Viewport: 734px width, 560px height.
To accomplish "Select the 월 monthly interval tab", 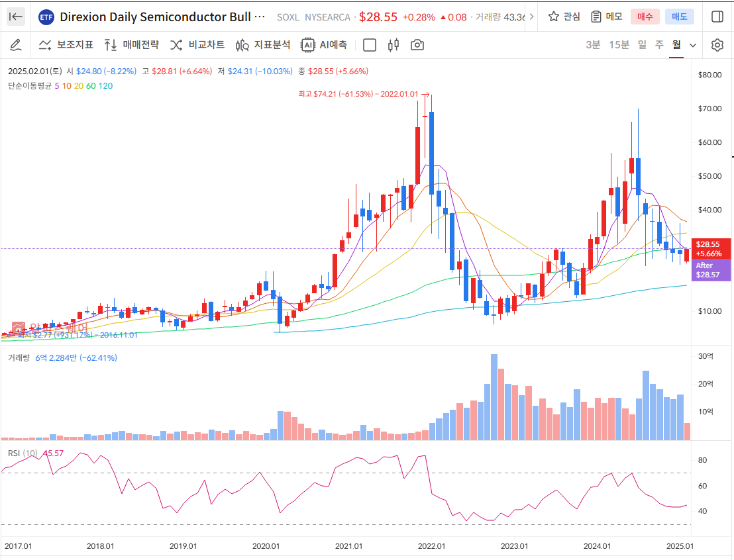I will pyautogui.click(x=676, y=45).
